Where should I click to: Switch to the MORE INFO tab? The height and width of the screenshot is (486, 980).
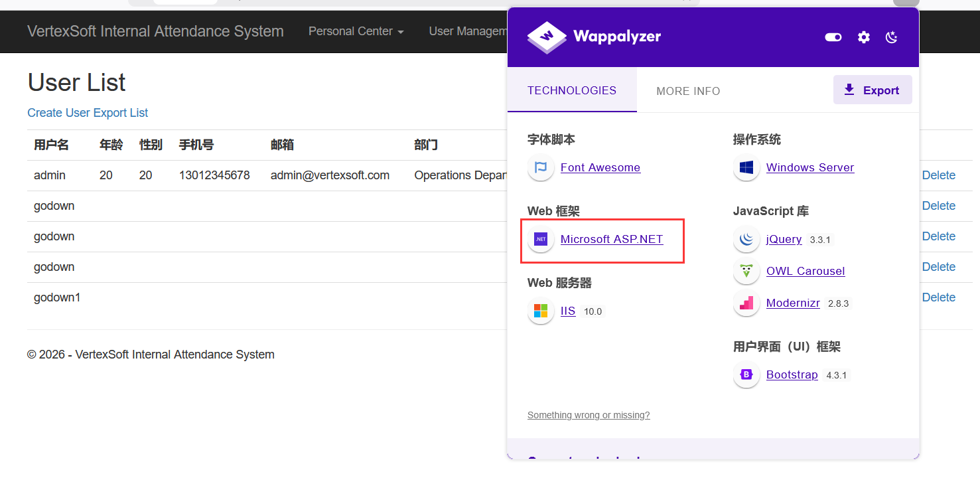click(688, 91)
